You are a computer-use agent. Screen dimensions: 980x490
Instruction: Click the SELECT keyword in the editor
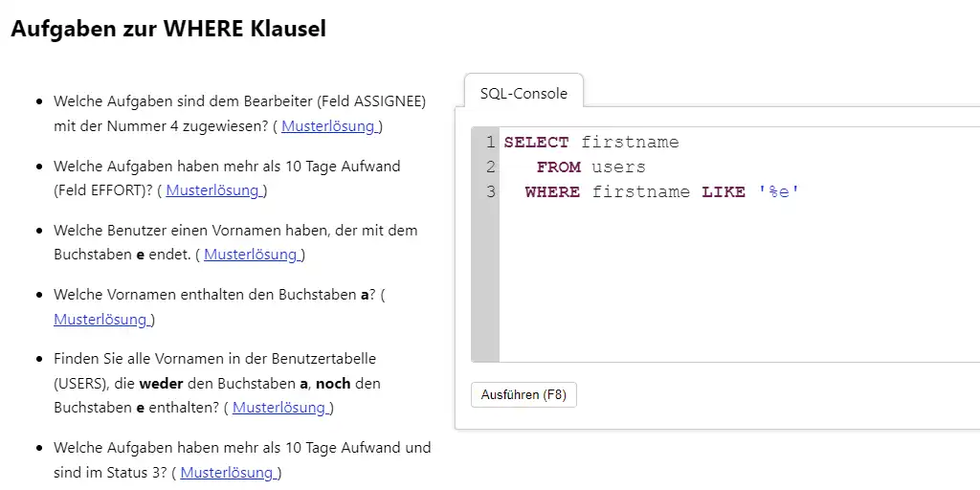pos(537,143)
